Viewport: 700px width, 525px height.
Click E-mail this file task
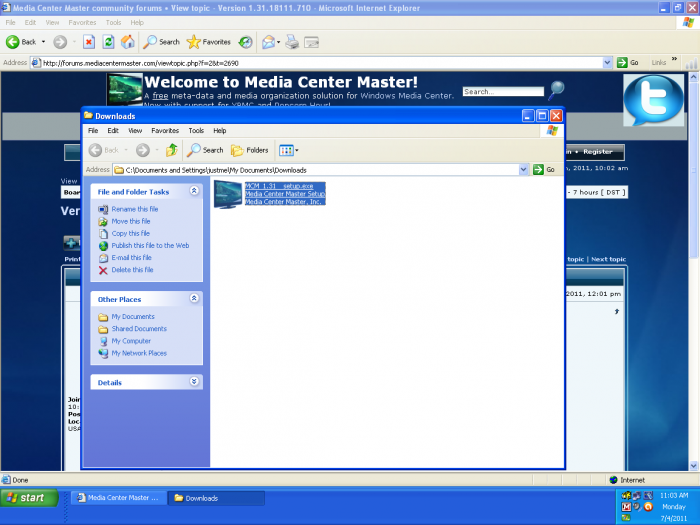tap(131, 257)
